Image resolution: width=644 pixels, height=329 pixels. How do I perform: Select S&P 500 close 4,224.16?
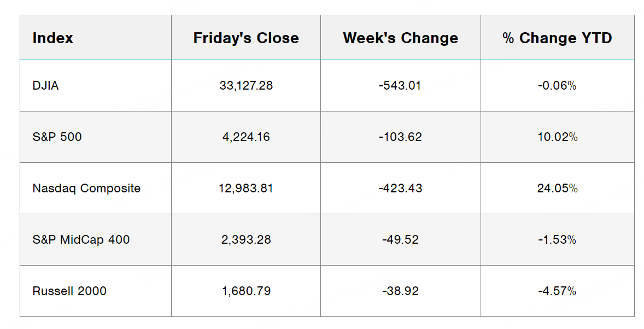coord(246,137)
